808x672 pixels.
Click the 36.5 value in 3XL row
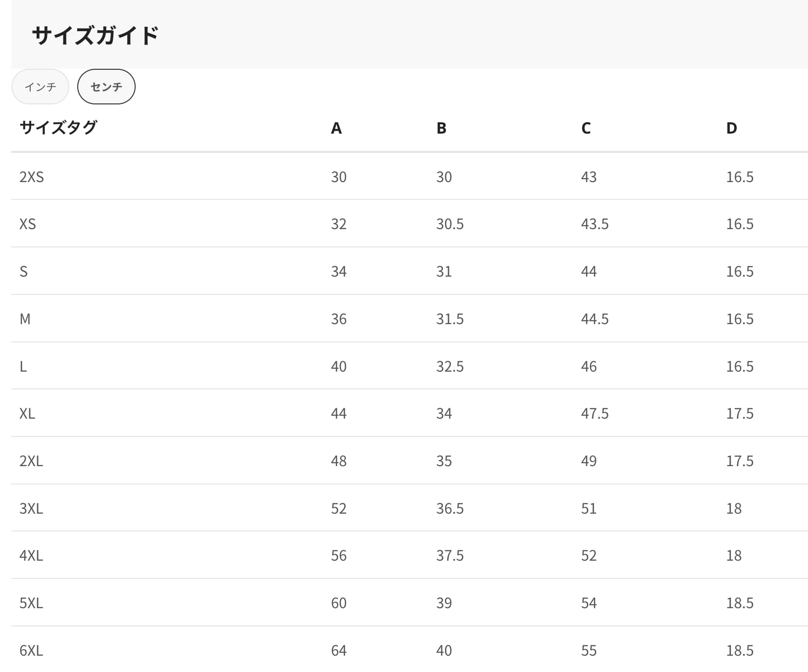coord(450,508)
